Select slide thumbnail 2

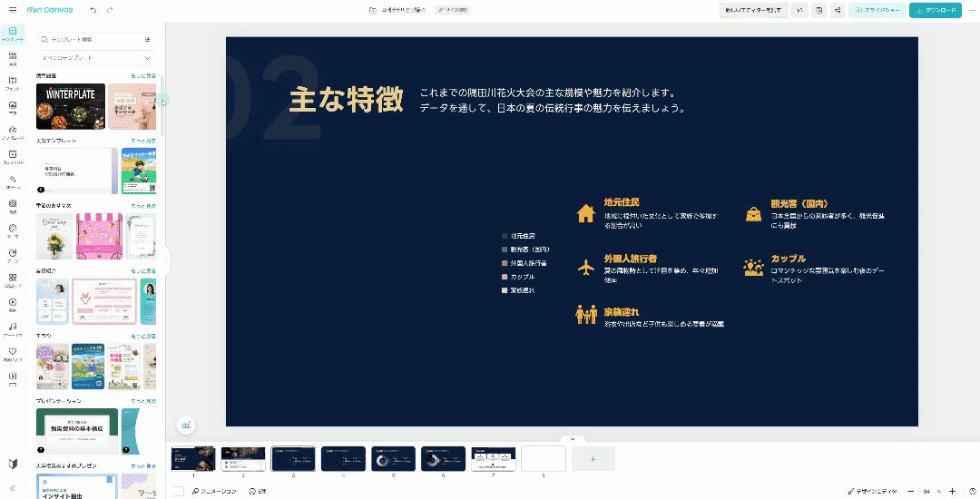pyautogui.click(x=243, y=459)
